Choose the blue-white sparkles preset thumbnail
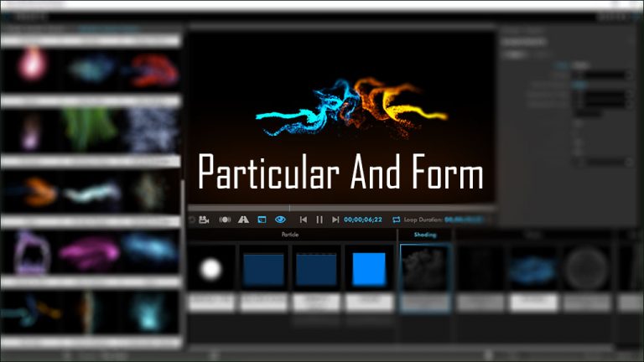The width and height of the screenshot is (644, 362). pos(151,129)
